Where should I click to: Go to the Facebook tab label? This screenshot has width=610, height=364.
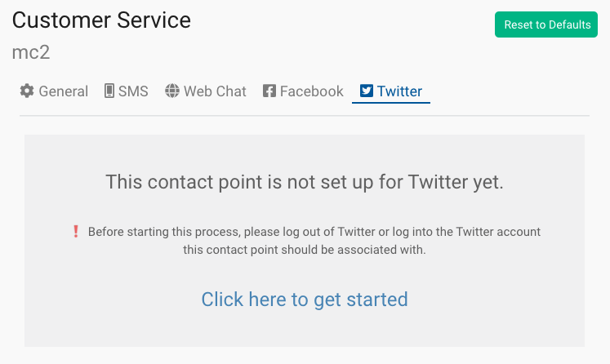point(312,91)
